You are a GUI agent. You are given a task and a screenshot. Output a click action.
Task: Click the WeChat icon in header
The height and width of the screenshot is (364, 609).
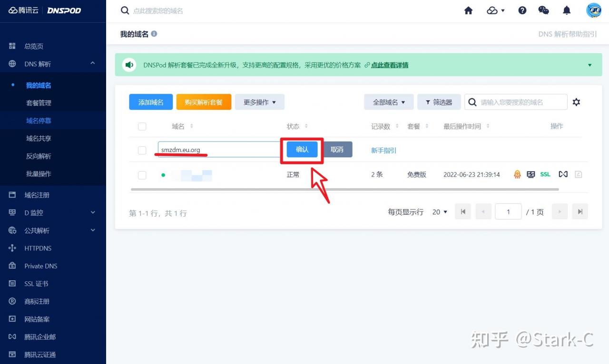(543, 10)
